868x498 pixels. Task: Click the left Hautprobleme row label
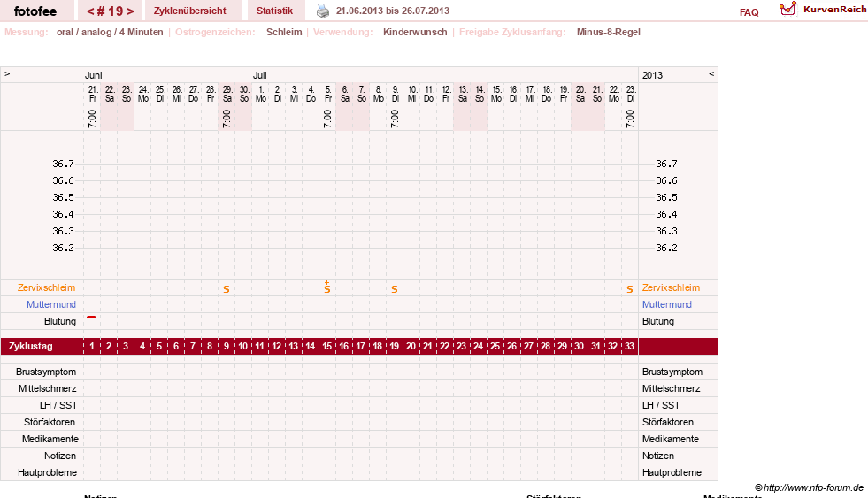(x=47, y=472)
